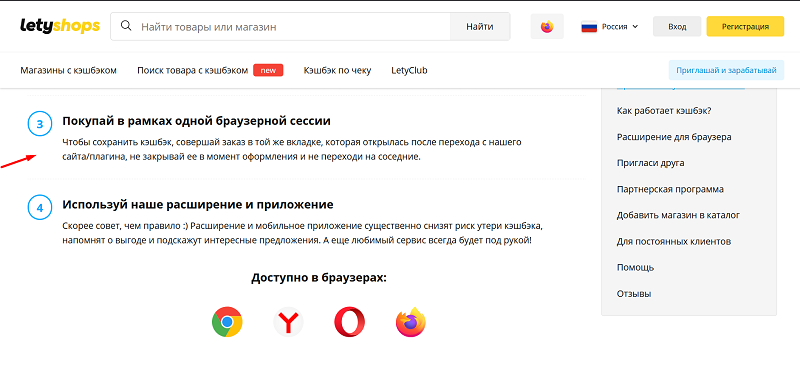Click the magnifying glass search icon

[x=126, y=26]
